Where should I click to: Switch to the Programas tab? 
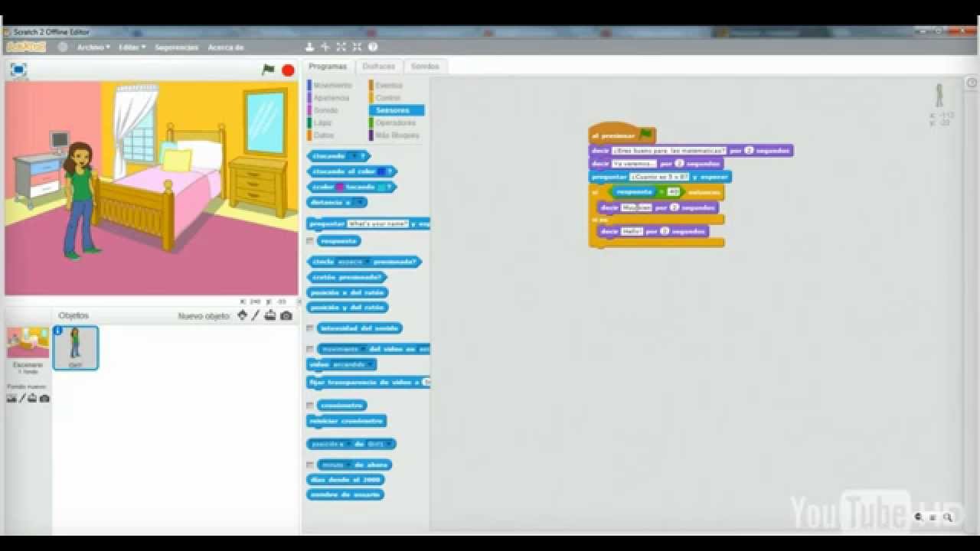pyautogui.click(x=328, y=67)
